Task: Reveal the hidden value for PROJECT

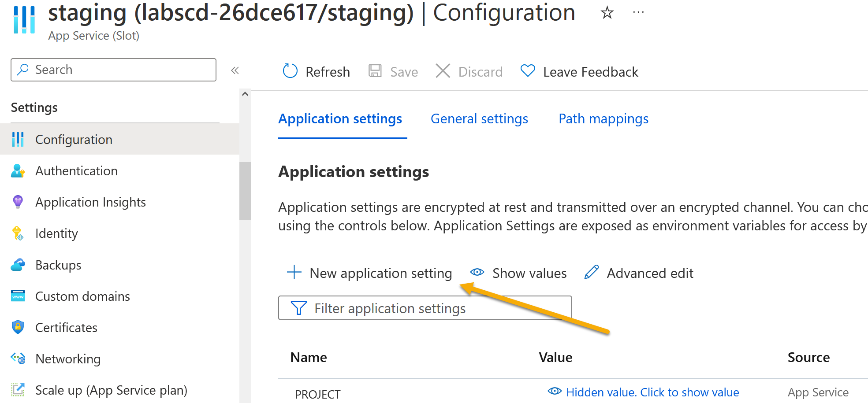Action: 652,392
